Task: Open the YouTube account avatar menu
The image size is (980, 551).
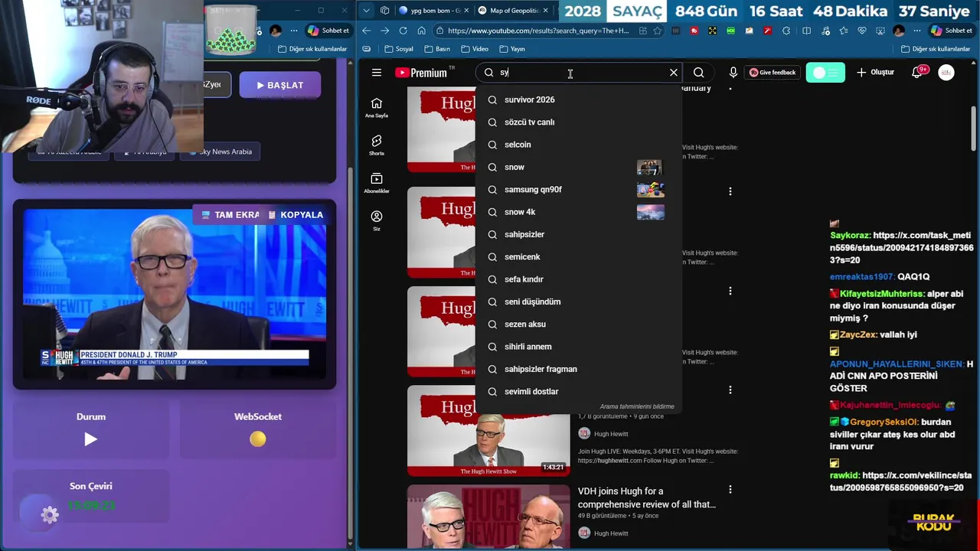Action: tap(946, 73)
